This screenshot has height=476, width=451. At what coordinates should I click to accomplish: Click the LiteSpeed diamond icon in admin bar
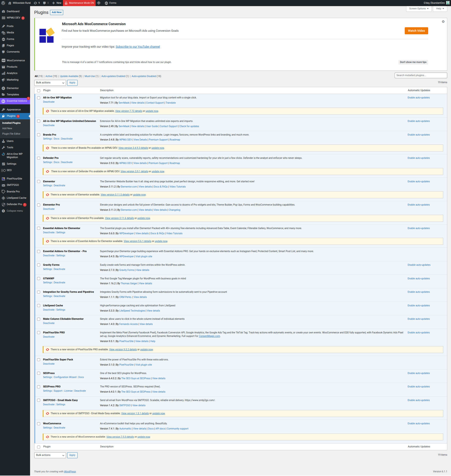99,3
